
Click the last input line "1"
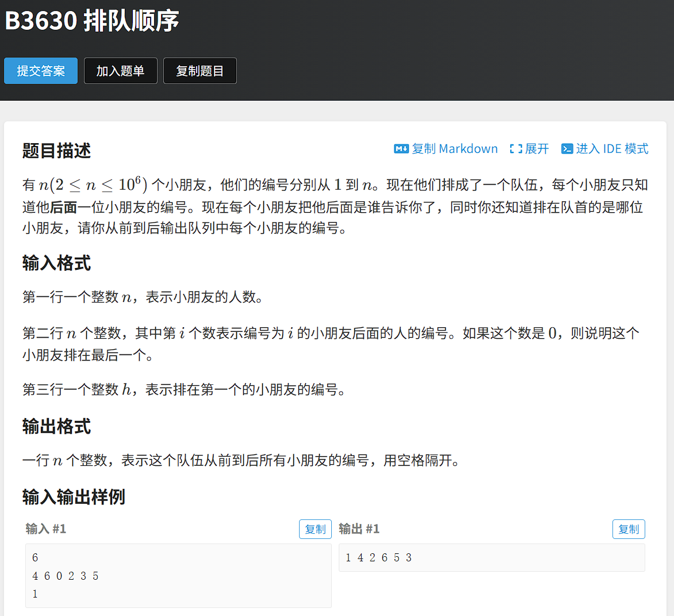pyautogui.click(x=35, y=594)
